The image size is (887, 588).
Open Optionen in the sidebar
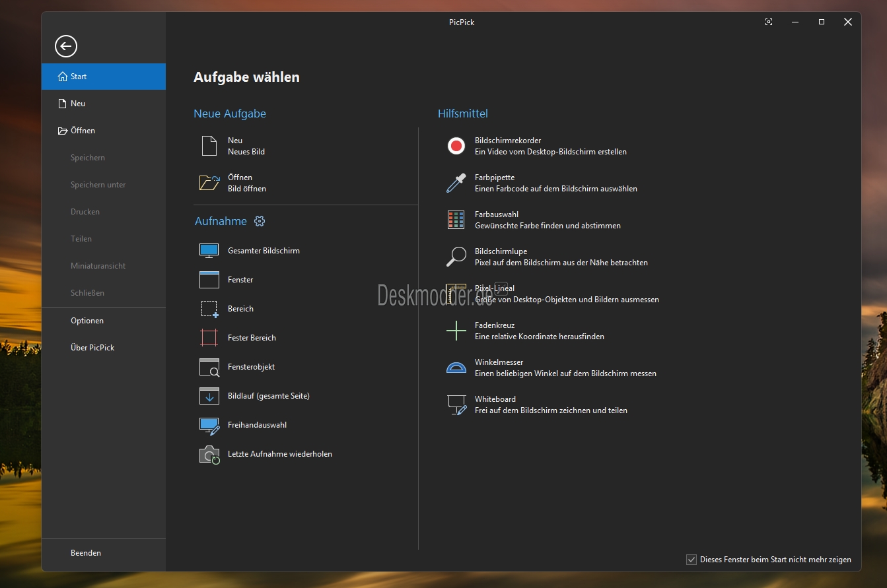pos(104,321)
